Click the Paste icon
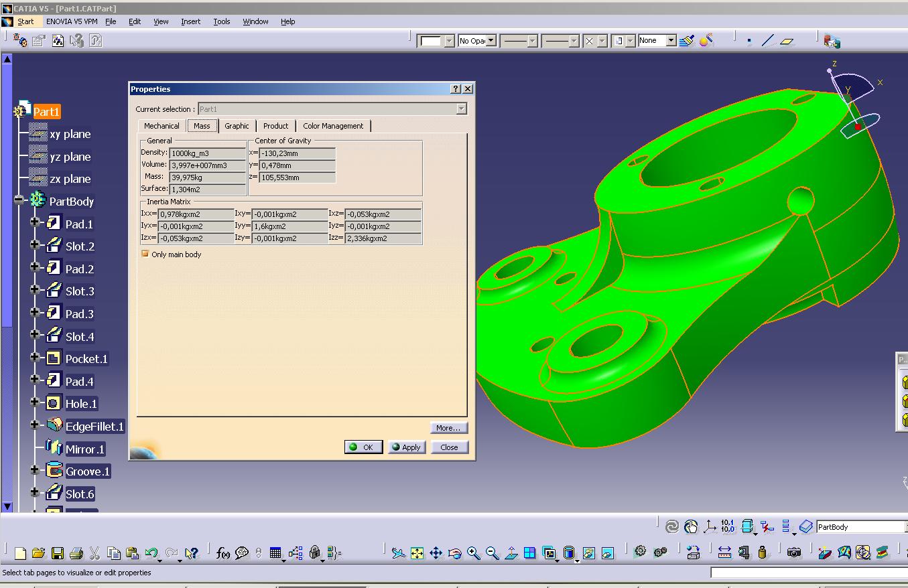This screenshot has width=908, height=588. click(x=133, y=553)
